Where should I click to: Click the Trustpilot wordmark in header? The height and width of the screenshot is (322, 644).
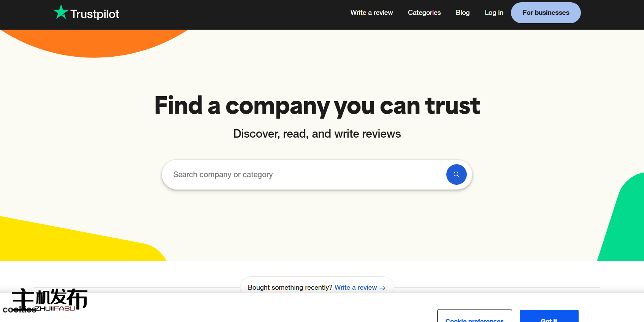click(x=95, y=14)
